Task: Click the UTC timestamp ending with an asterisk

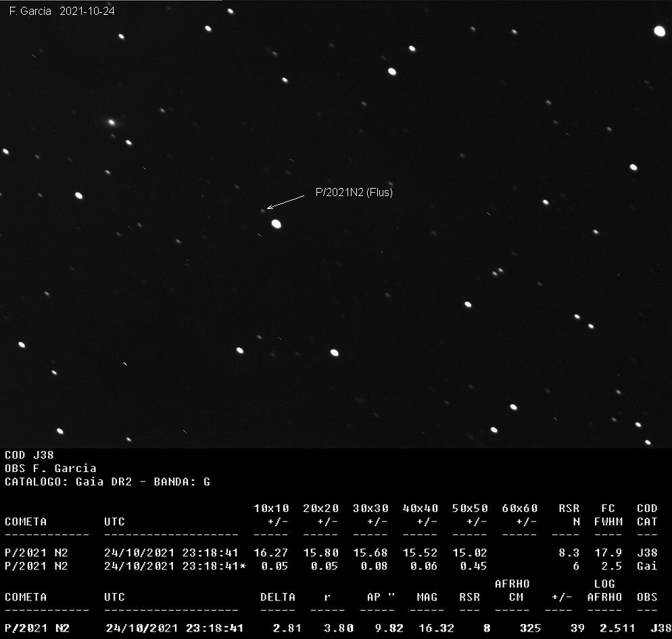Action: (x=175, y=566)
